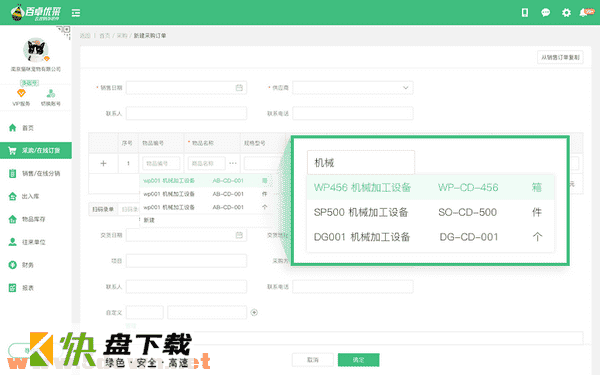Click 首页 breadcrumb link
The height and width of the screenshot is (375, 600).
pos(104,36)
